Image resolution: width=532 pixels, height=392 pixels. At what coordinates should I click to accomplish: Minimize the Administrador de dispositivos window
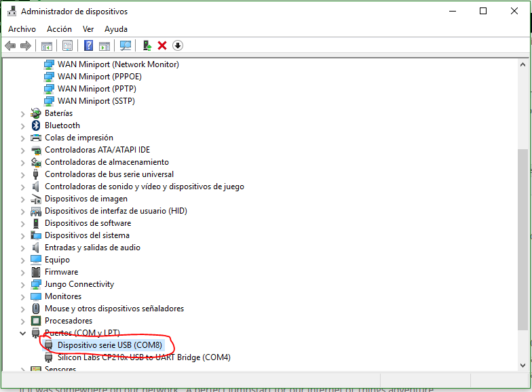click(452, 11)
